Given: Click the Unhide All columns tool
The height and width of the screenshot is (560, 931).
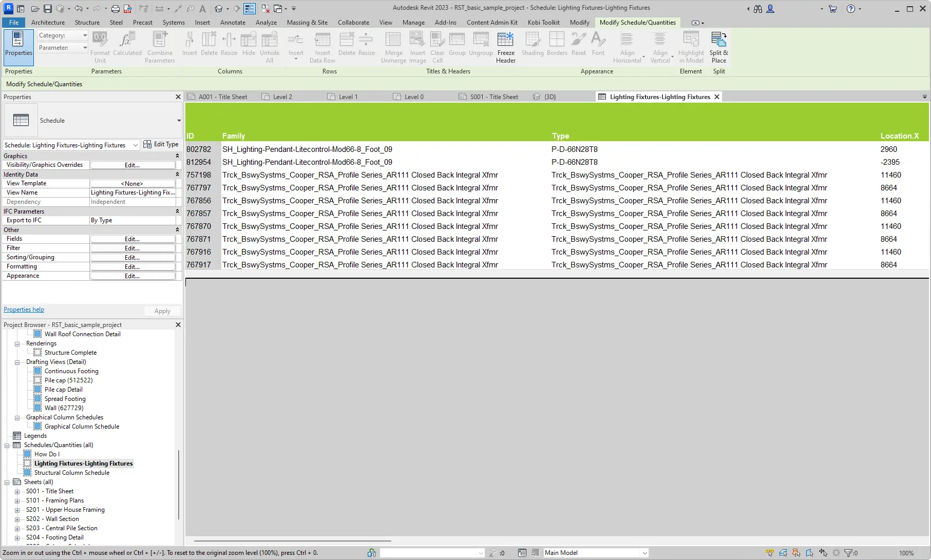Looking at the screenshot, I should pos(269,46).
